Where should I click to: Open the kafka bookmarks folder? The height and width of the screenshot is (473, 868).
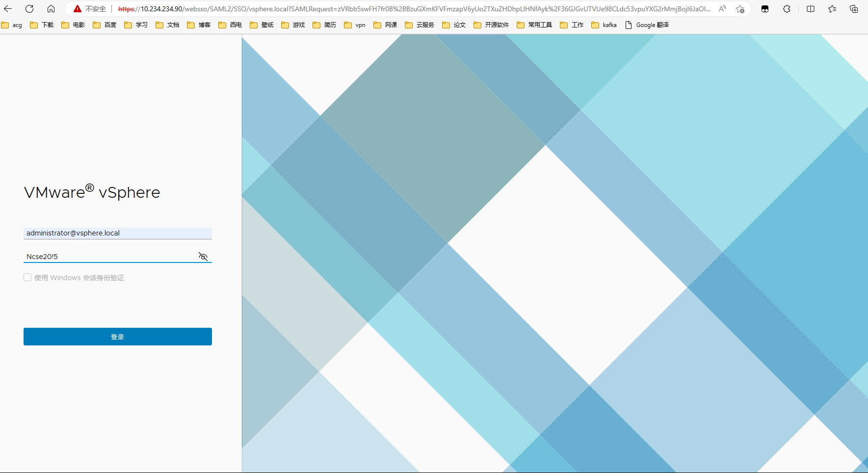(x=604, y=25)
